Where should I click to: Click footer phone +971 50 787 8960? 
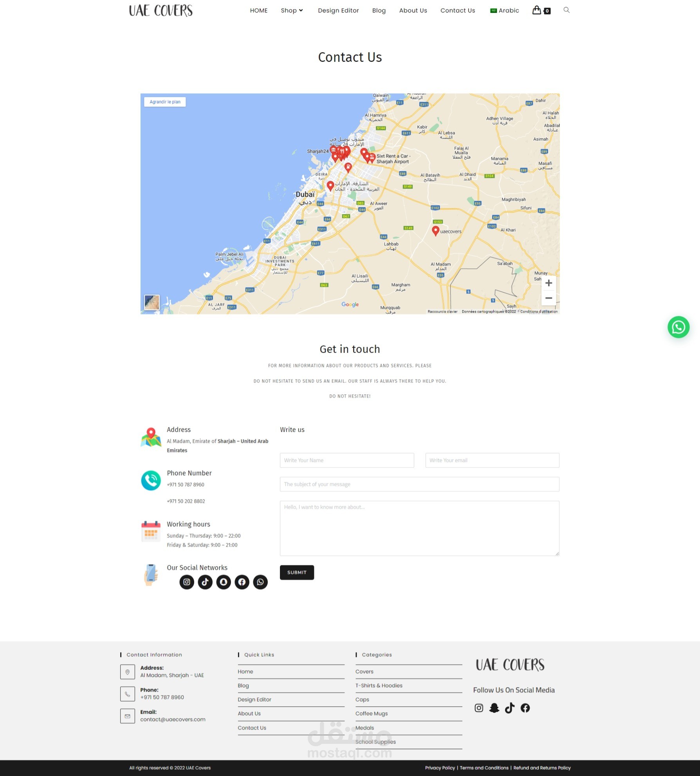click(162, 697)
